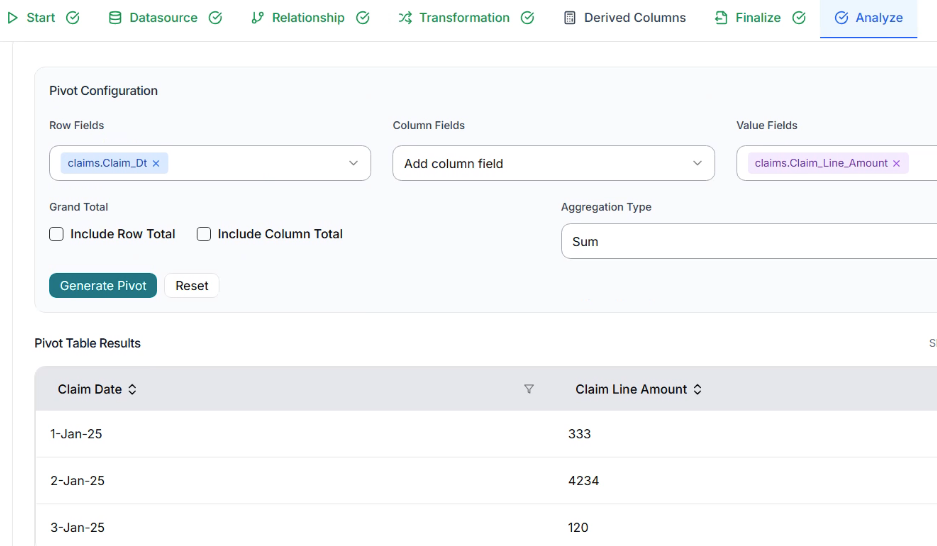Remove claims.Claim_Line_Amount tag from Value Fields
Viewport: 937px width, 546px height.
coord(896,163)
